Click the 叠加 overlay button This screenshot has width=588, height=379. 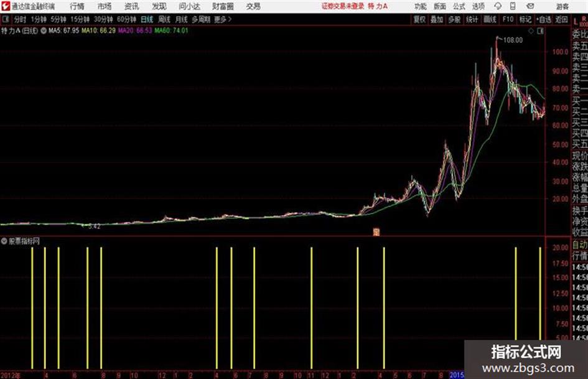click(437, 19)
